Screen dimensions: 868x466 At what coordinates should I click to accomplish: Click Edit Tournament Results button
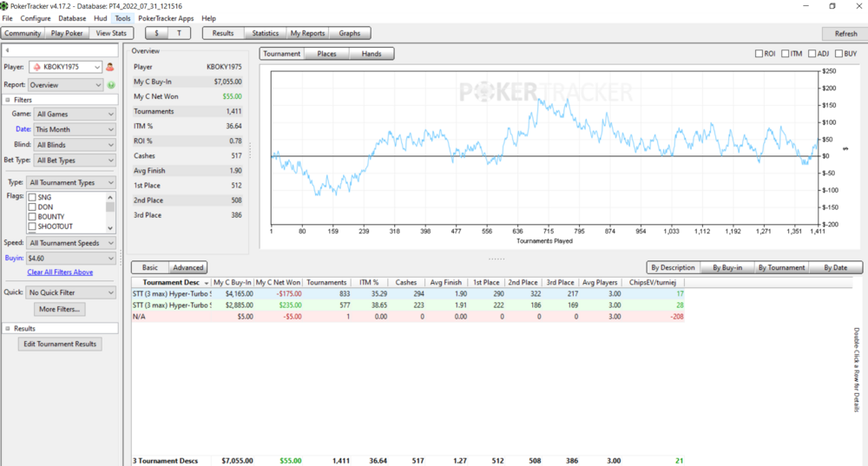click(x=60, y=345)
